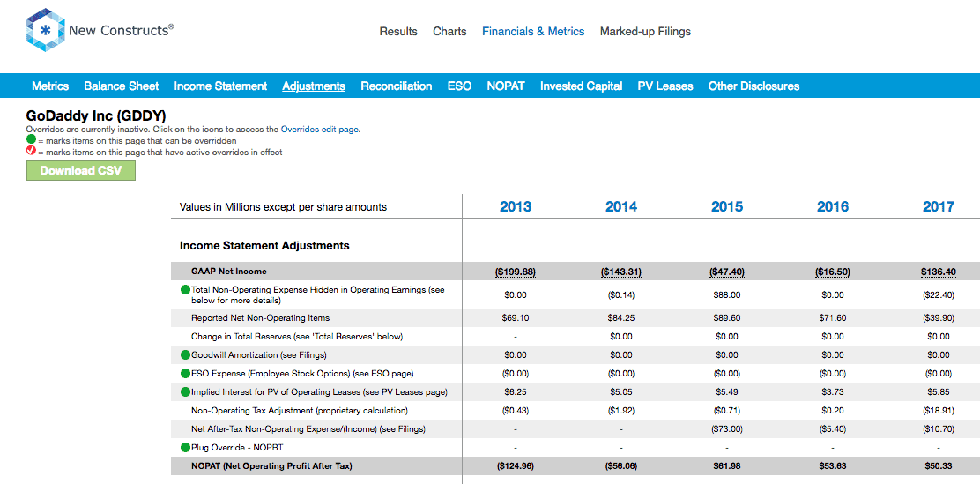Image resolution: width=980 pixels, height=484 pixels.
Task: Click green override dot beside Plug Override - NOPBT
Action: click(185, 447)
